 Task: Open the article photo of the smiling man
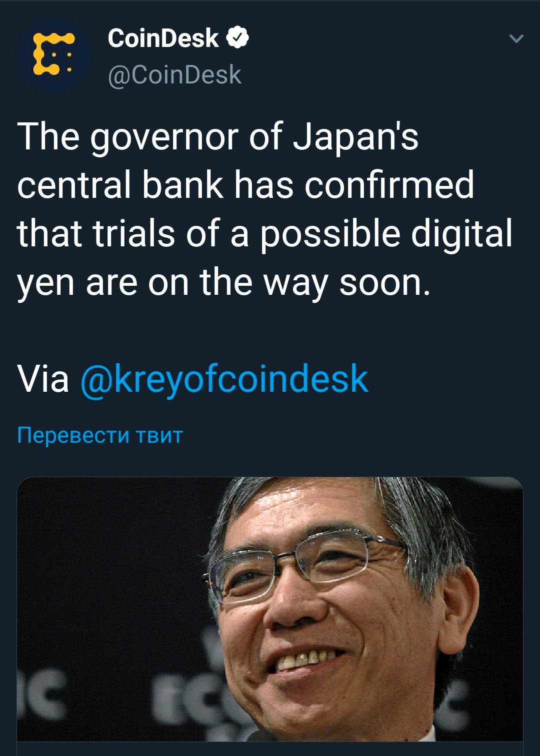point(270,609)
